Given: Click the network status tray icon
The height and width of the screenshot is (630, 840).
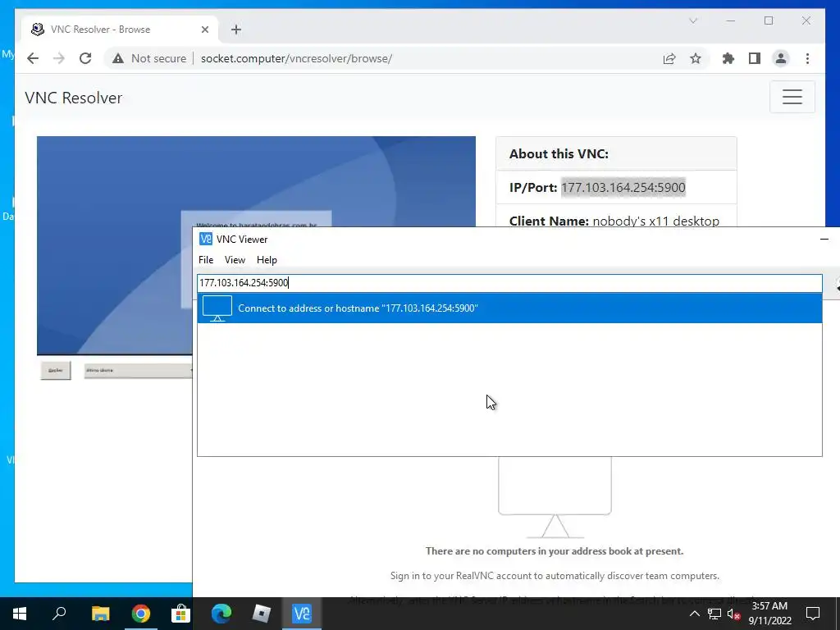Looking at the screenshot, I should [714, 614].
